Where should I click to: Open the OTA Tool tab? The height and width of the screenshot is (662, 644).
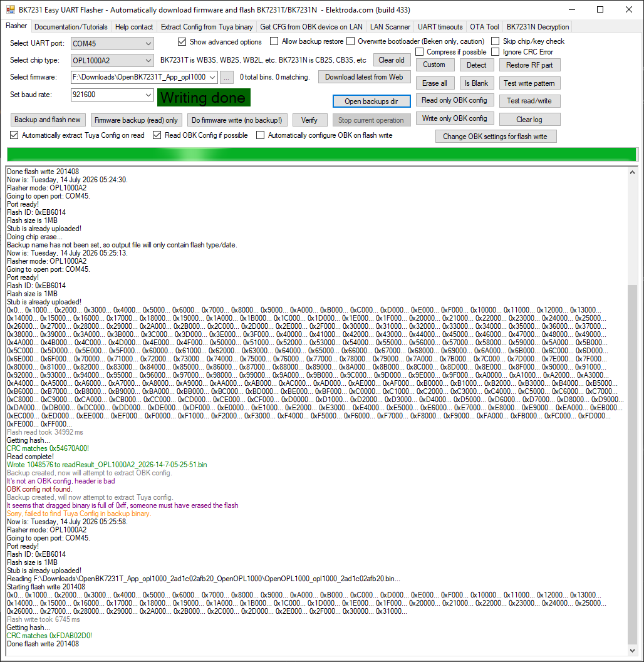click(x=484, y=26)
